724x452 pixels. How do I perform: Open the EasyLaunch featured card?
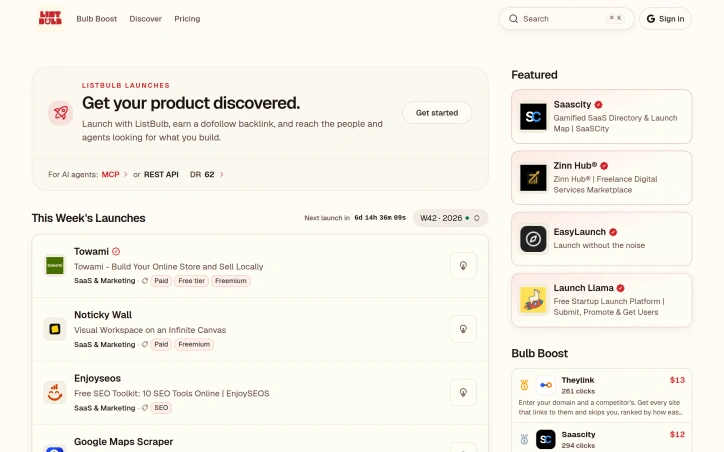[x=602, y=239]
